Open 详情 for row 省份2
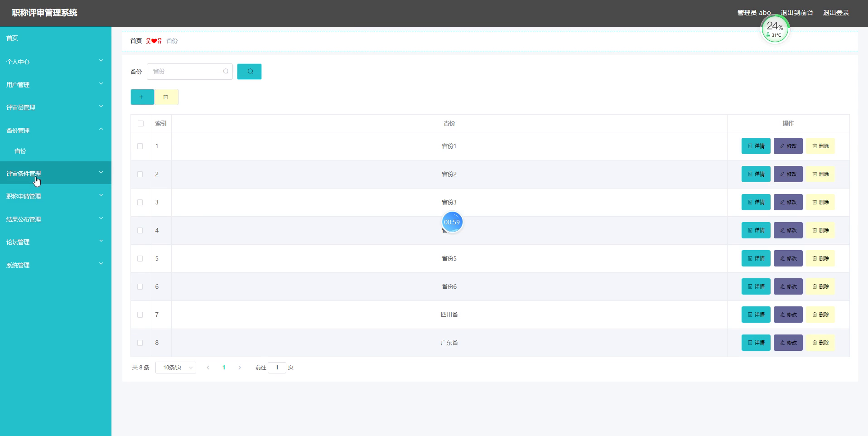The image size is (868, 436). [756, 174]
